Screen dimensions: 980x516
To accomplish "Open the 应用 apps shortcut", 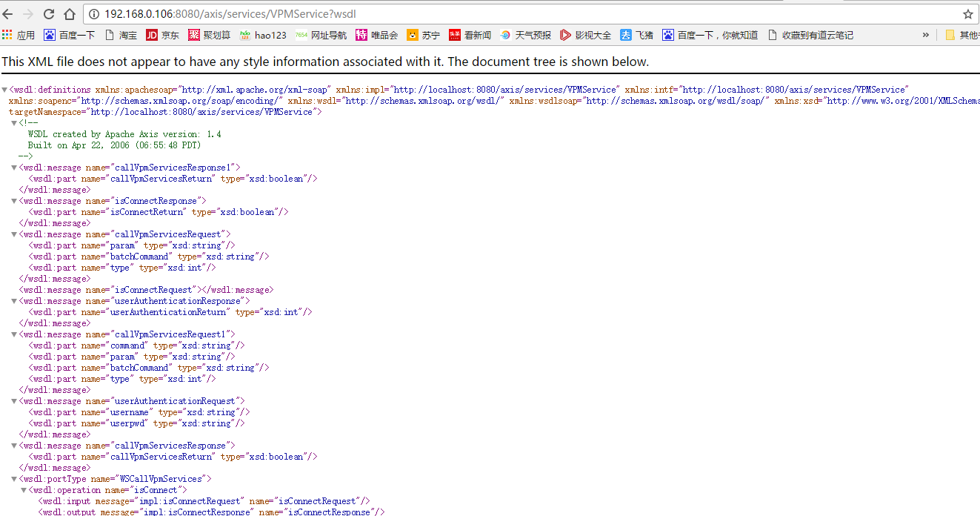I will point(19,35).
